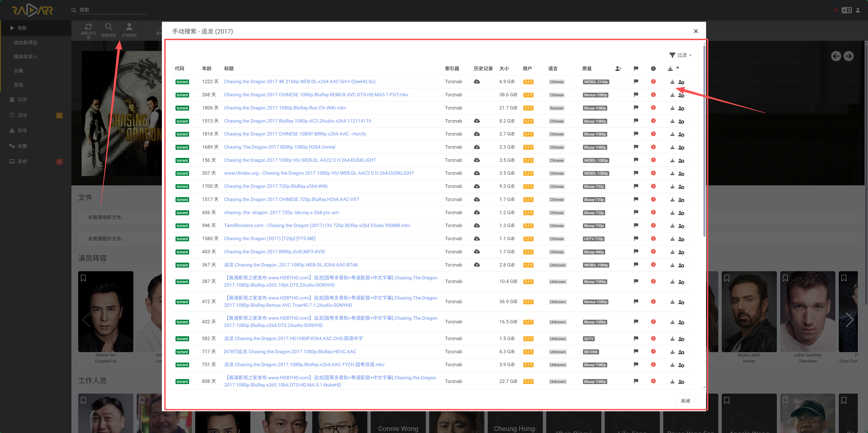Toggle bookmark on Bryan Larkin card
868x433 pixels.
[727, 278]
